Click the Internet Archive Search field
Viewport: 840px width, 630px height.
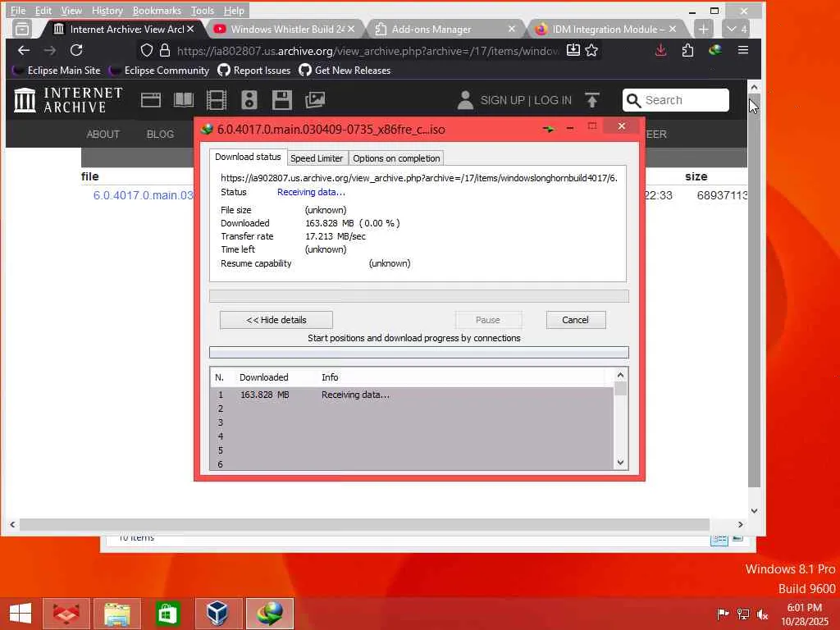pyautogui.click(x=676, y=100)
